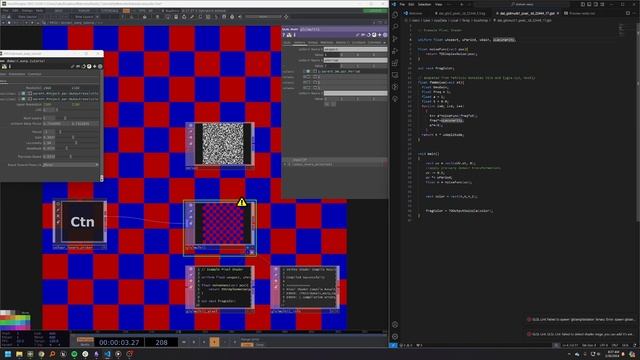The width and height of the screenshot is (640, 360).
Task: Open View menu in VS Code
Action: (439, 4)
